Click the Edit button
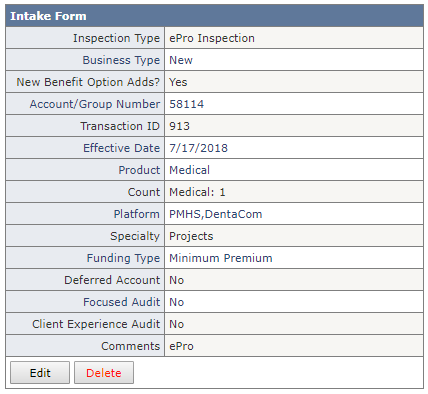This screenshot has height=394, width=428. (40, 373)
